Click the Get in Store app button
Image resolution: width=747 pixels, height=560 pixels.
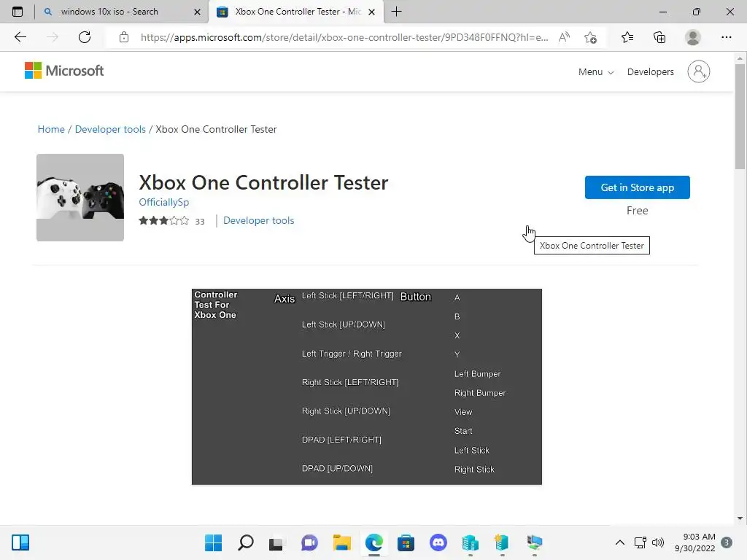pyautogui.click(x=638, y=187)
